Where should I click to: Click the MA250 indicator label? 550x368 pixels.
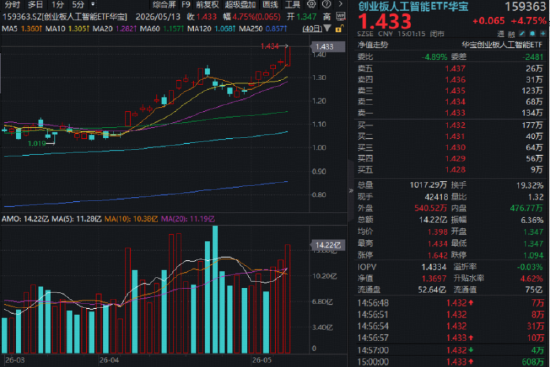pos(250,28)
